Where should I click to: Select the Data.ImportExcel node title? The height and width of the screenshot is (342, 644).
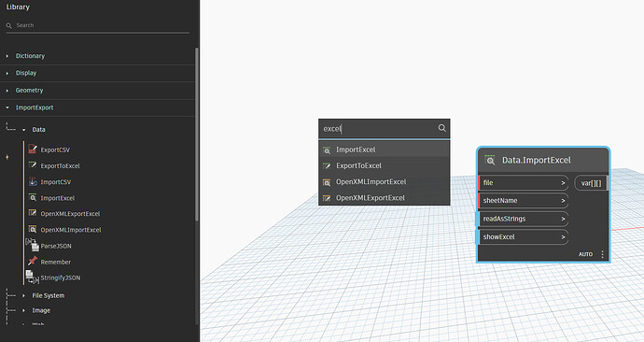point(537,160)
